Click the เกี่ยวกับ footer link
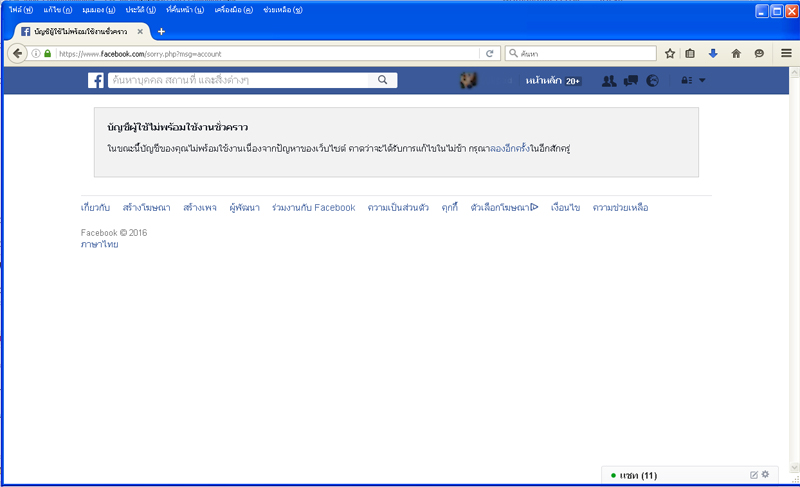This screenshot has width=800, height=487. 95,208
